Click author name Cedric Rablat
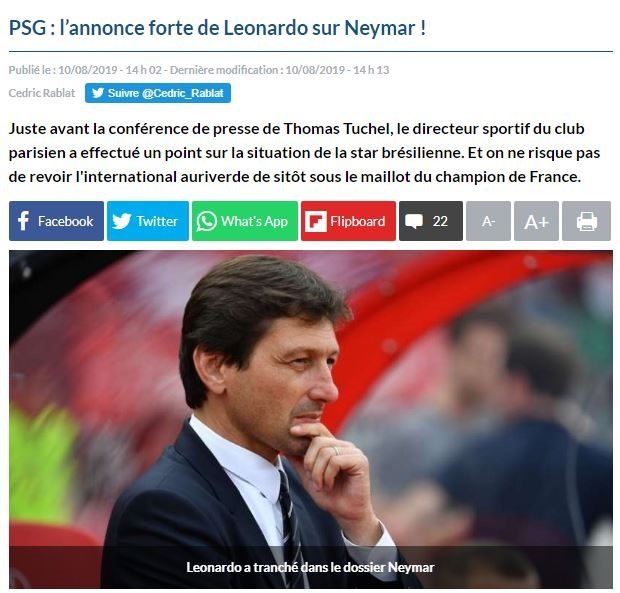 pyautogui.click(x=42, y=93)
